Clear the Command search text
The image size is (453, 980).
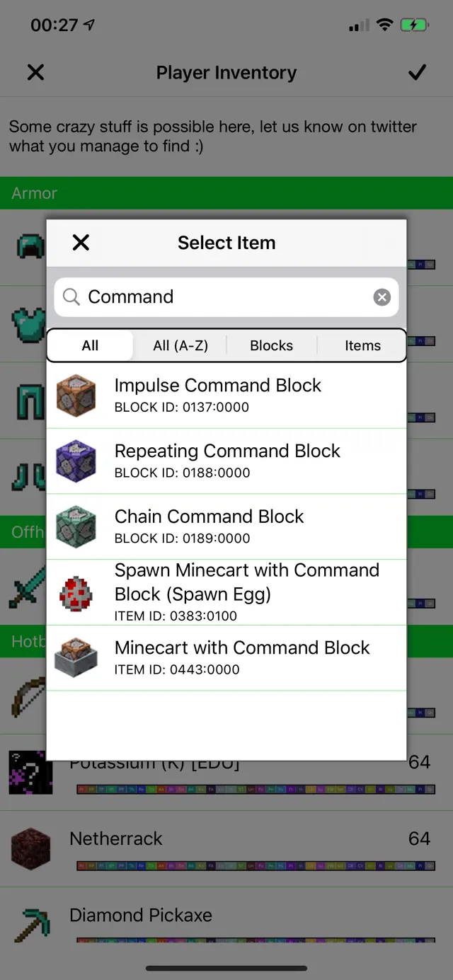click(382, 297)
